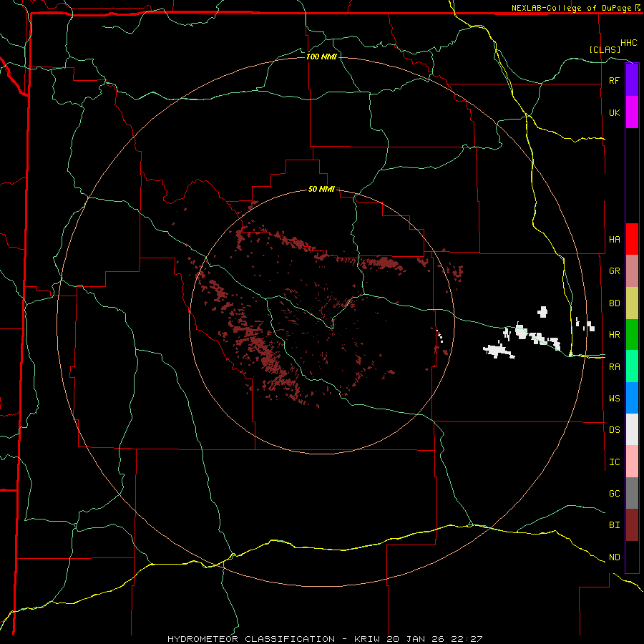Click the UK legend label
This screenshot has width=644, height=644.
click(x=614, y=112)
